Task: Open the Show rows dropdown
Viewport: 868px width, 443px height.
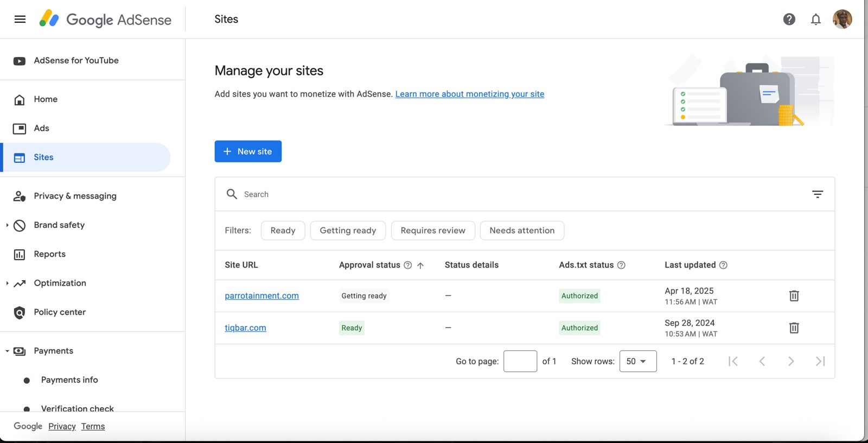Action: pos(637,362)
